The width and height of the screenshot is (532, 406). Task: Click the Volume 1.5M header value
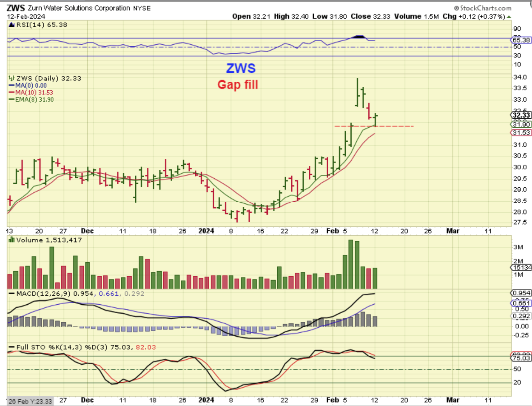tap(416, 16)
